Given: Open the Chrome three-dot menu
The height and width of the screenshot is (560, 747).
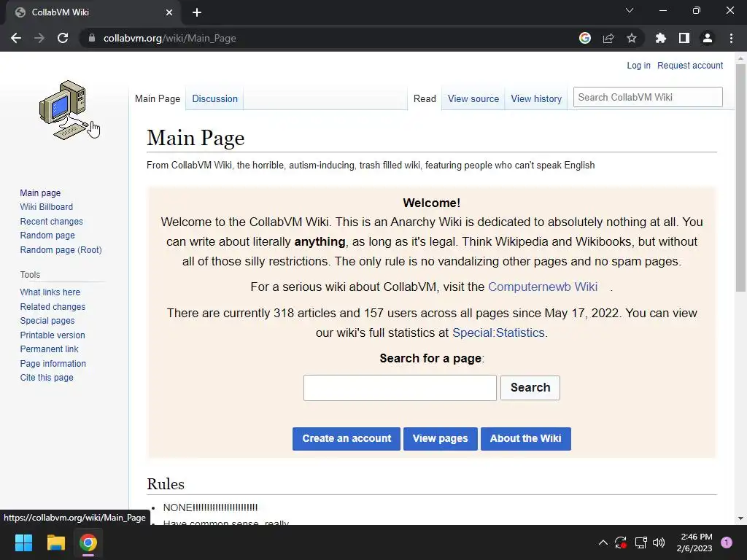Looking at the screenshot, I should 731,38.
